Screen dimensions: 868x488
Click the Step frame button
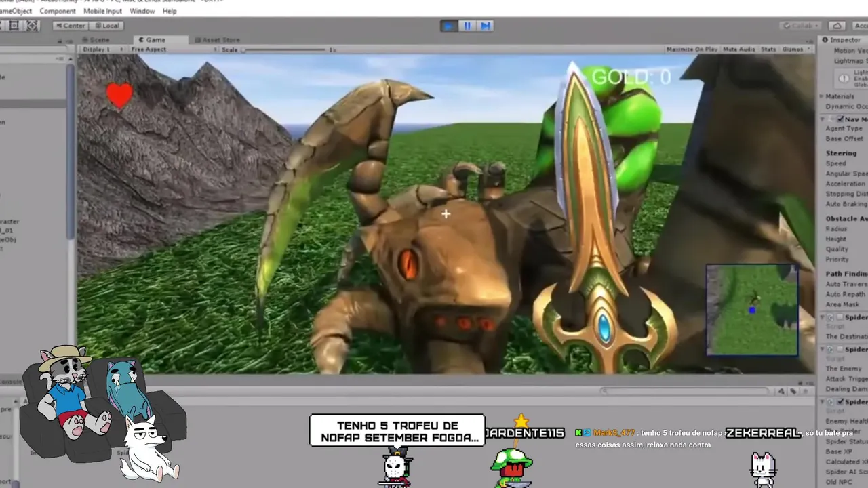pos(485,26)
